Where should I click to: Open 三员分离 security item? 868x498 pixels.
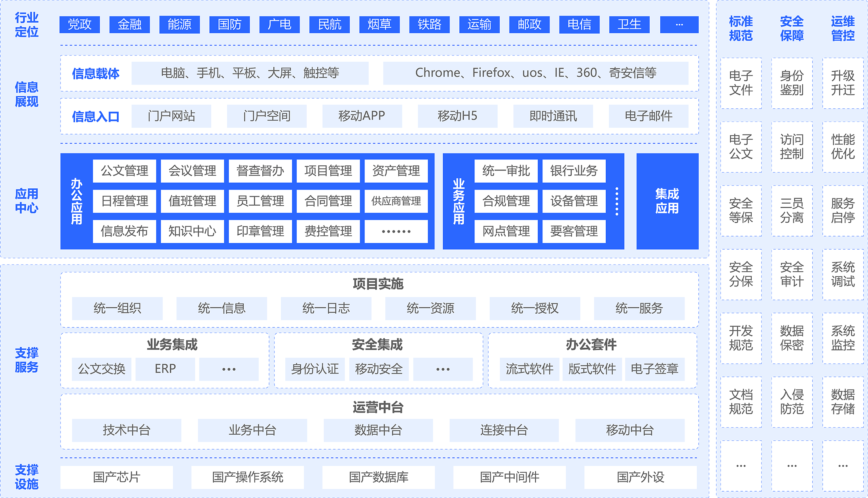pos(792,210)
